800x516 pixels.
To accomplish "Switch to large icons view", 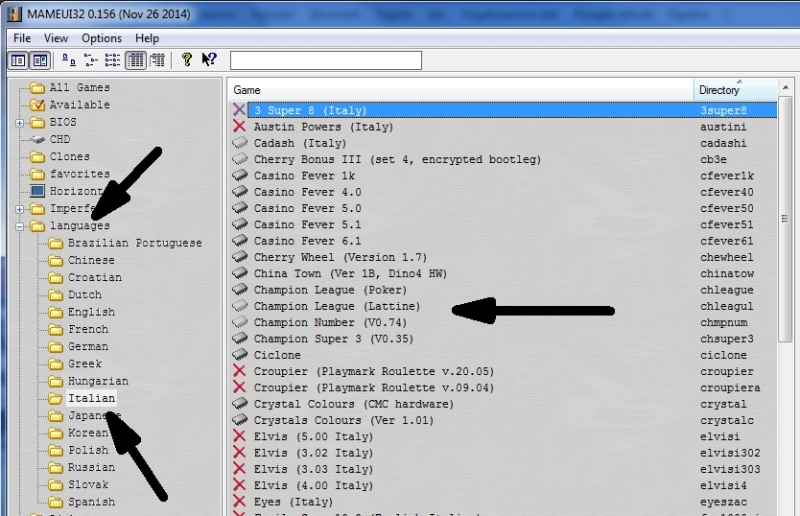I will point(68,60).
